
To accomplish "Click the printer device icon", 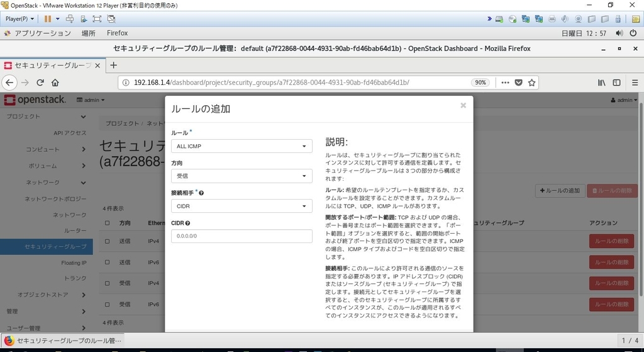I will [552, 19].
